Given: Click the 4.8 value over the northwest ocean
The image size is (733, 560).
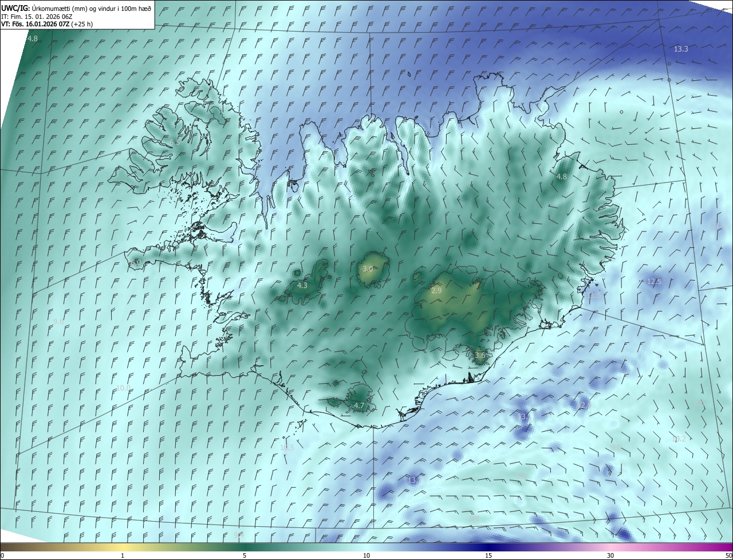Looking at the screenshot, I should click(33, 39).
